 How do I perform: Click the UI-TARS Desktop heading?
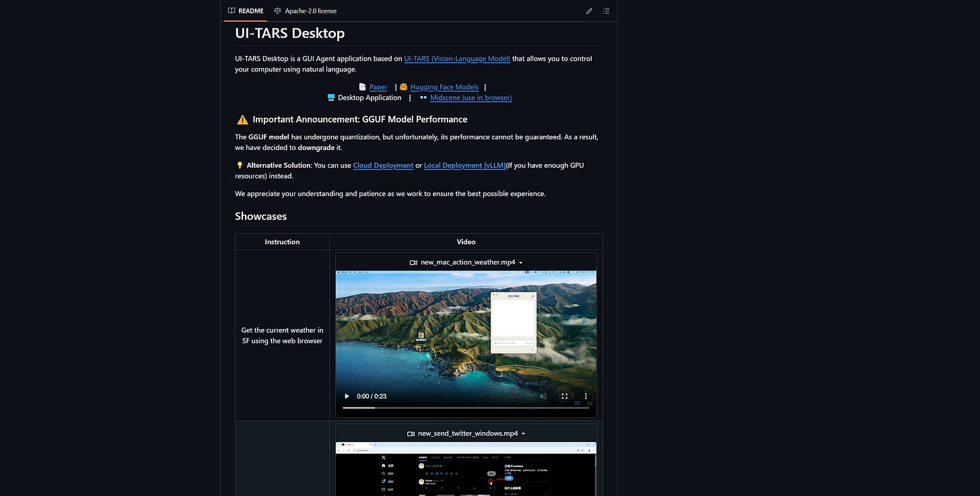pyautogui.click(x=289, y=33)
